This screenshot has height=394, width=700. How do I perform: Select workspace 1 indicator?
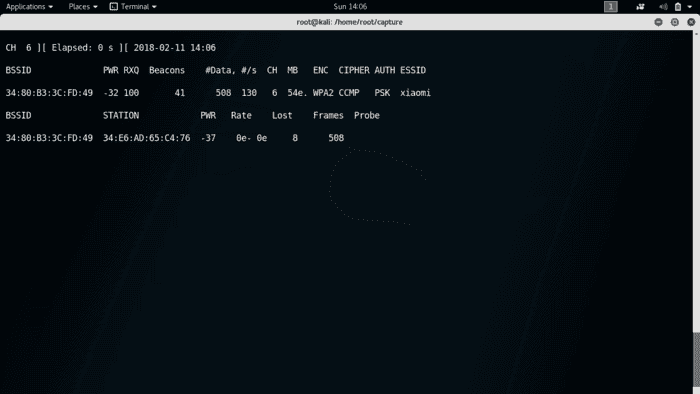point(611,7)
